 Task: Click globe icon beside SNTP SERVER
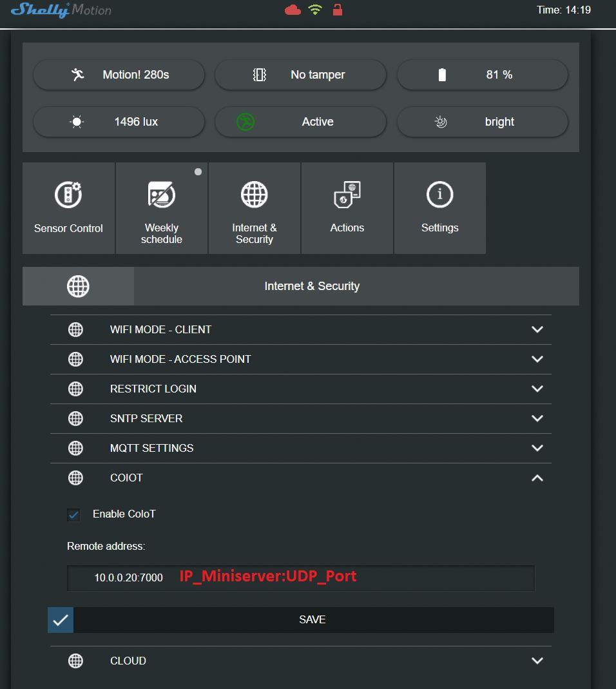75,418
